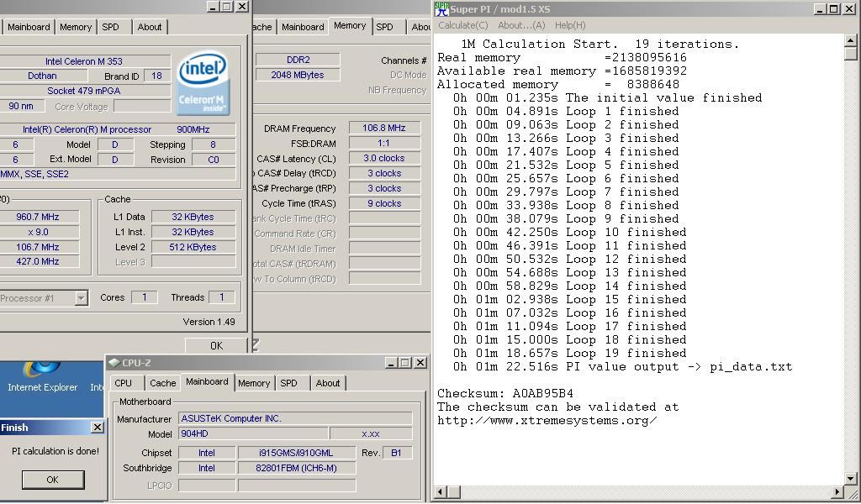Switch to Mainboard tab in left CPU-Z window
Image resolution: width=861 pixels, height=504 pixels.
pyautogui.click(x=29, y=27)
